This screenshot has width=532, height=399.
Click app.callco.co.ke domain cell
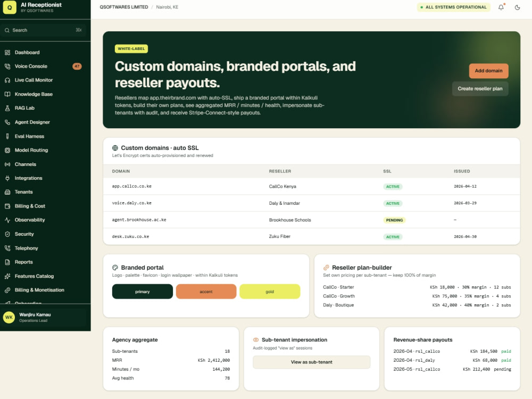click(132, 187)
